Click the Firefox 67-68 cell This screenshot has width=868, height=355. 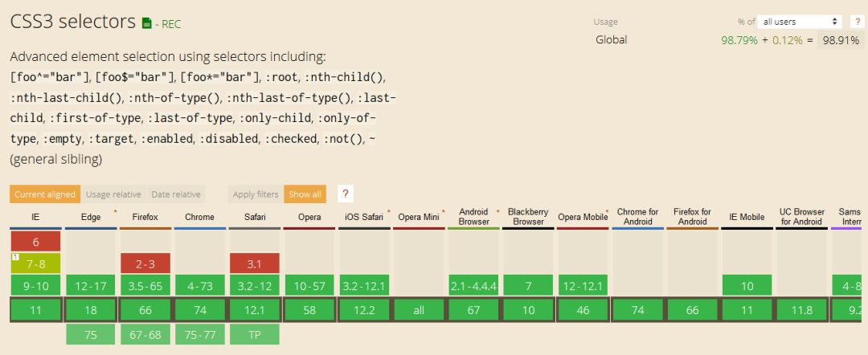tap(145, 335)
